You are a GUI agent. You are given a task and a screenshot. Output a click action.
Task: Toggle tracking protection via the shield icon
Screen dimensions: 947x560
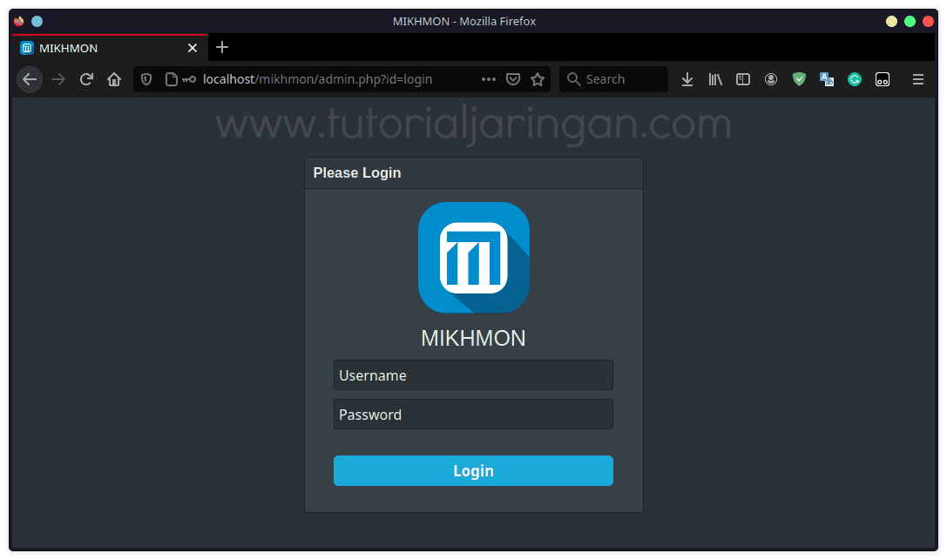[x=145, y=78]
